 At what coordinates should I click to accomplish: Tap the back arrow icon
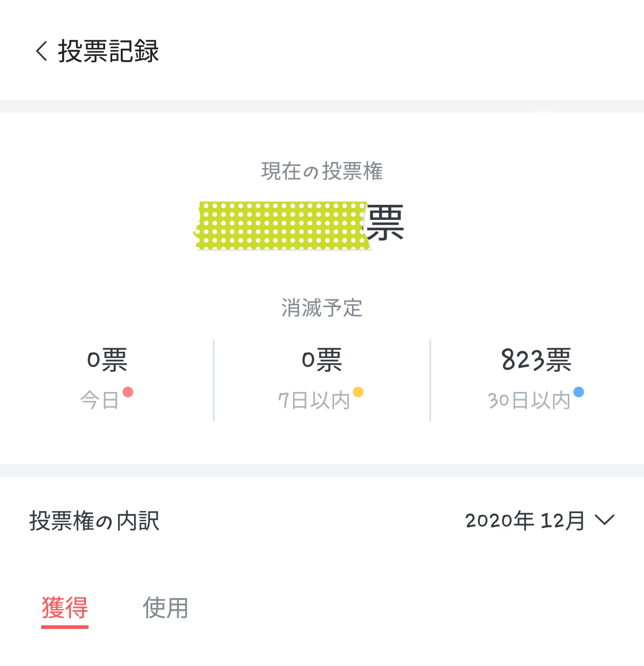tap(42, 51)
